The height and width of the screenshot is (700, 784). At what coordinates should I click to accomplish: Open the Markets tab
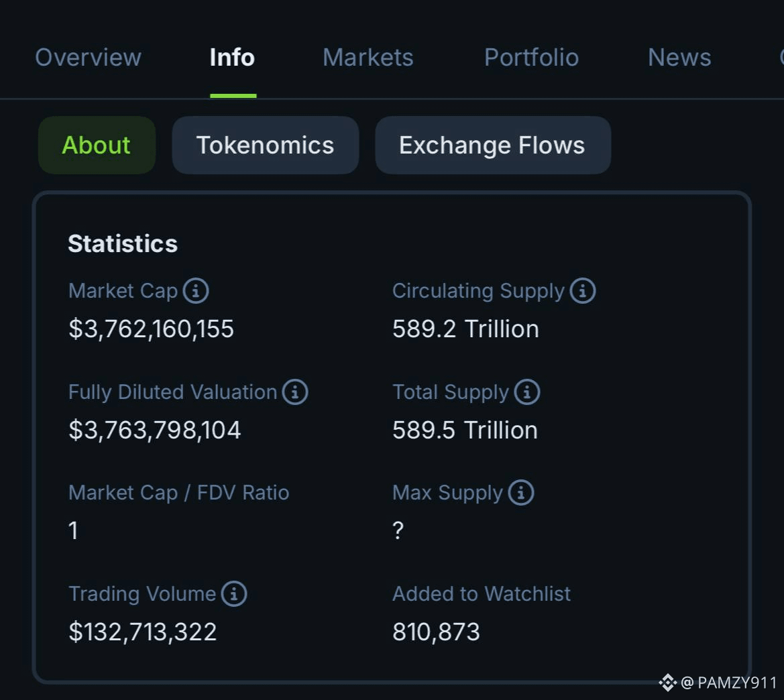tap(368, 58)
